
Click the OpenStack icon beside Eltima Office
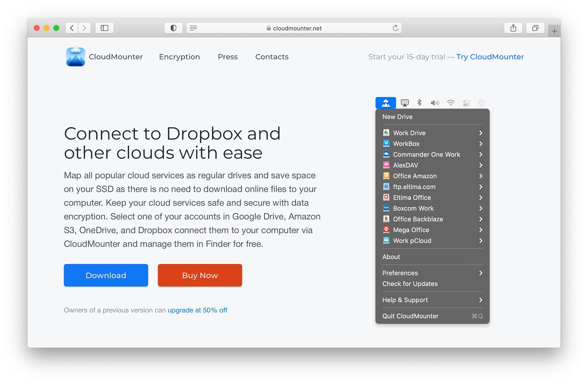click(x=386, y=197)
